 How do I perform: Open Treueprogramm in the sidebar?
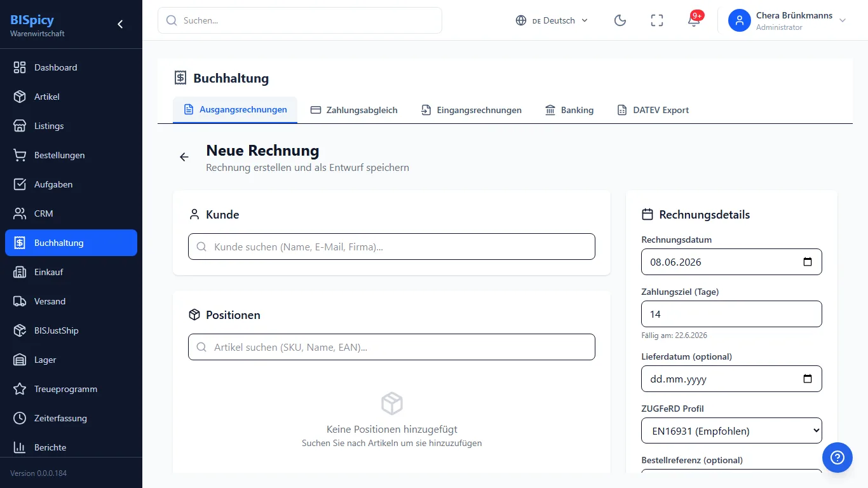(71, 389)
